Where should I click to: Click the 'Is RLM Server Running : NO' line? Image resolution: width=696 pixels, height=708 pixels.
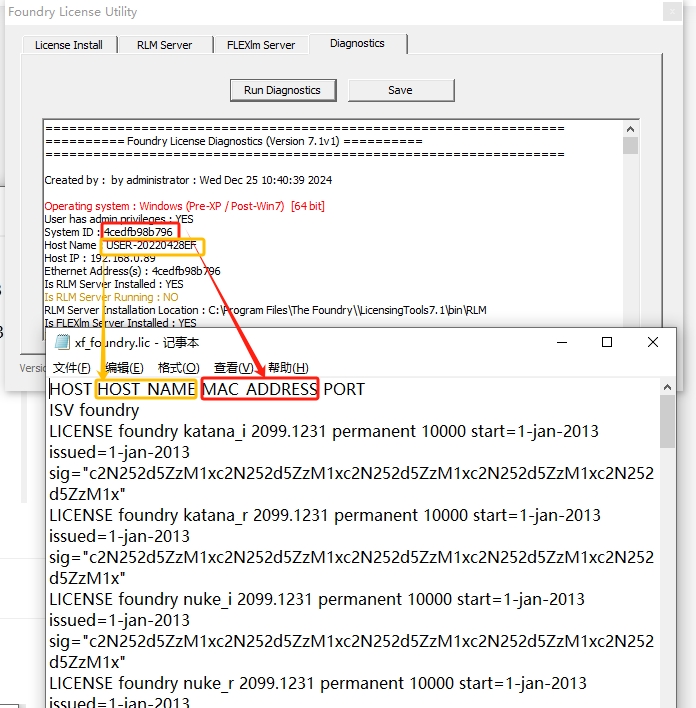click(111, 297)
